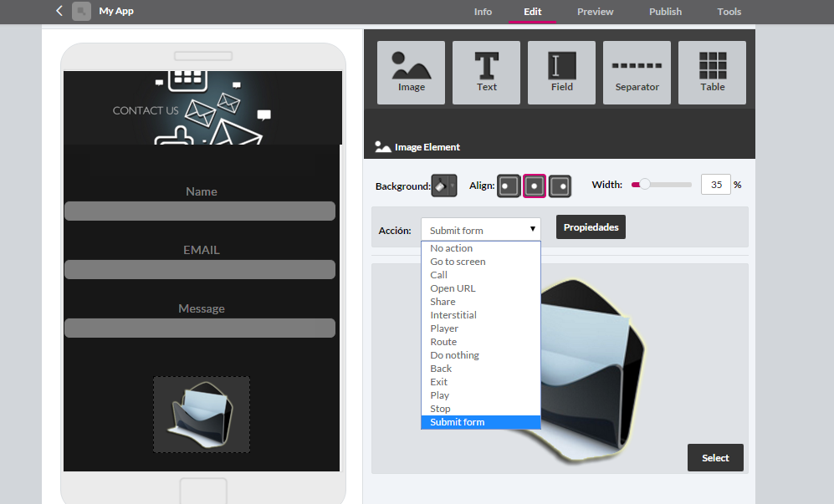Click the My App title text
Image resolution: width=834 pixels, height=504 pixels.
coord(116,11)
